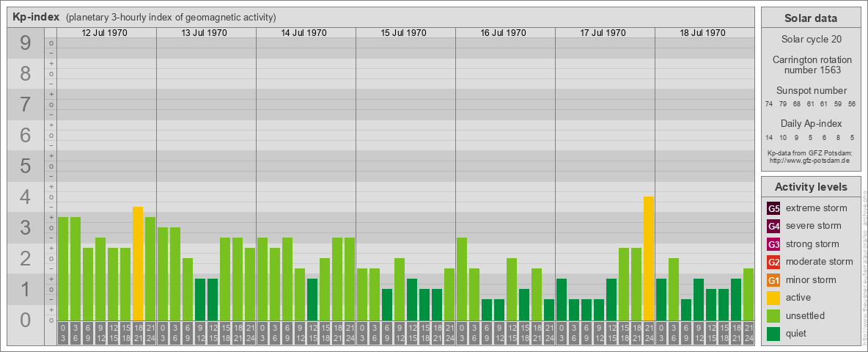Click the 'Solar data' panel header
The width and height of the screenshot is (868, 352).
811,18
